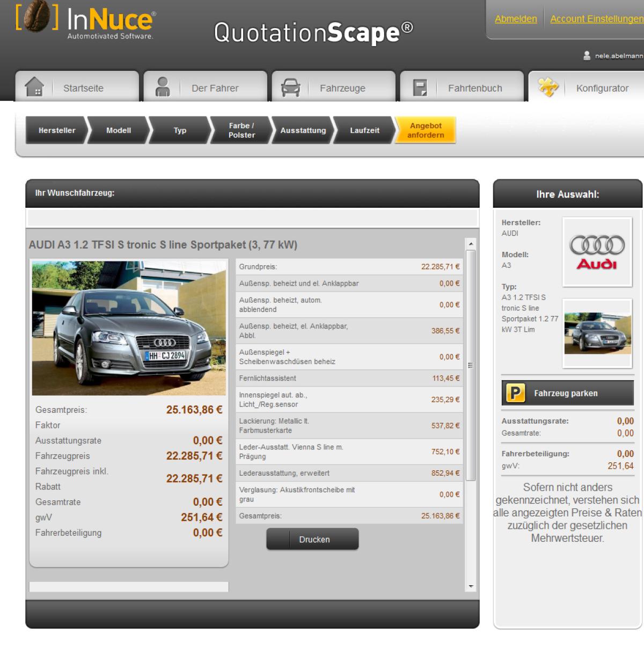Click the person icon on Der Fahrer tab

[163, 86]
